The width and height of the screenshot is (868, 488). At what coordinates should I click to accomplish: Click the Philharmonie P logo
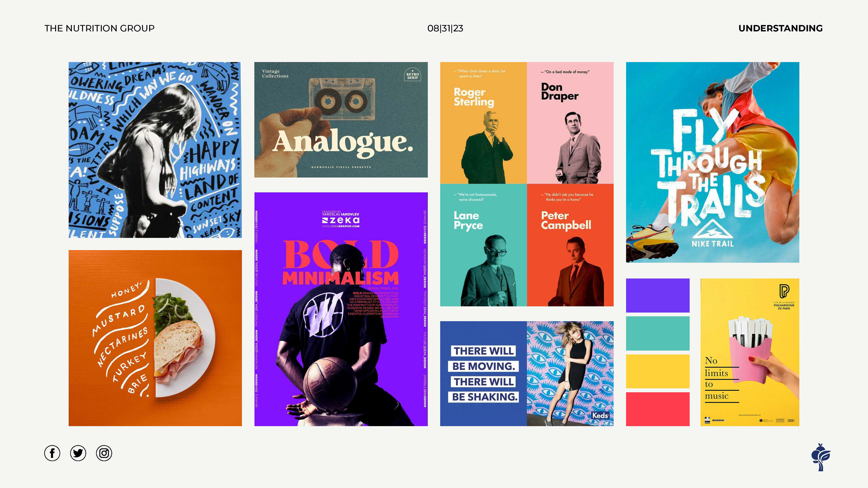click(x=784, y=291)
